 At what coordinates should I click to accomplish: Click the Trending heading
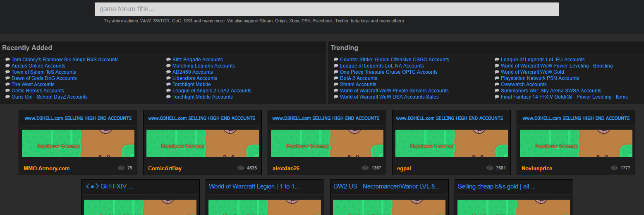click(345, 48)
